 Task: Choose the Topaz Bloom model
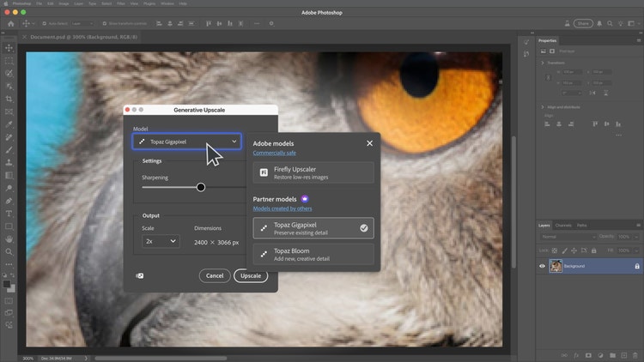point(313,255)
